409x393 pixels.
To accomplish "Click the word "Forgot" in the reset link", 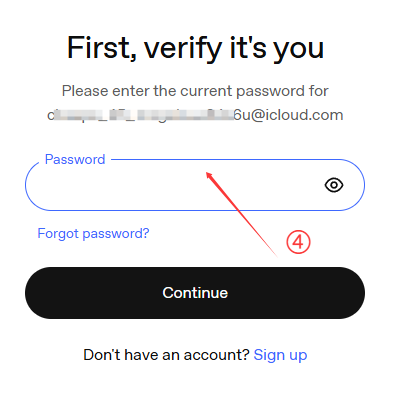I will coord(58,234).
